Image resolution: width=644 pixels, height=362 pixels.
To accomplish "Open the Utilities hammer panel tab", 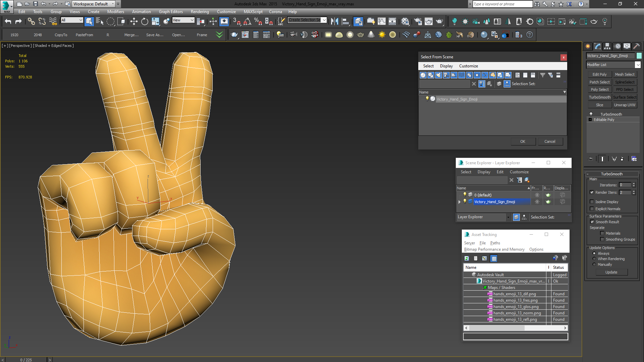I will pyautogui.click(x=636, y=46).
